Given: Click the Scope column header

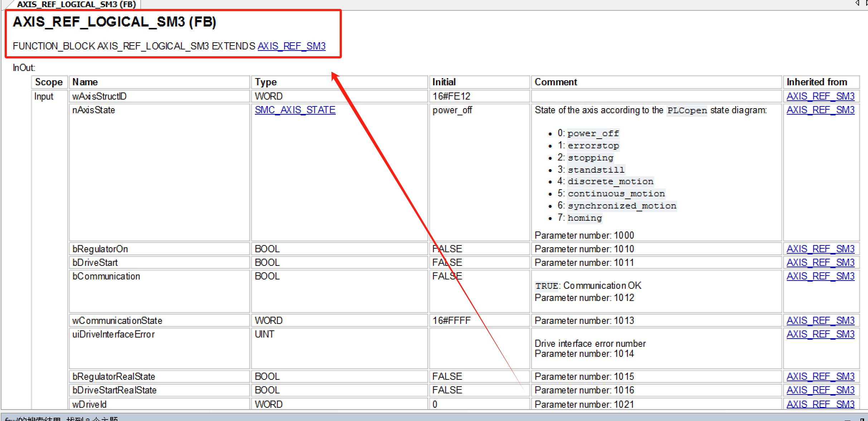Looking at the screenshot, I should [49, 82].
